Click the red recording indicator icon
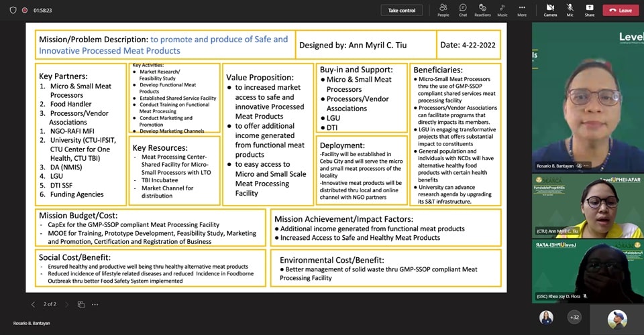The width and height of the screenshot is (644, 335). coord(25,10)
